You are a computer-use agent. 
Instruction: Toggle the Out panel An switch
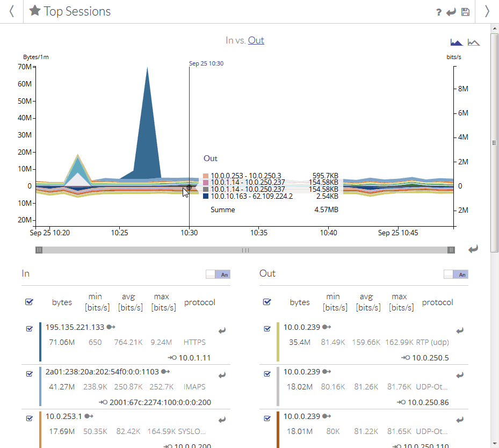pyautogui.click(x=456, y=274)
